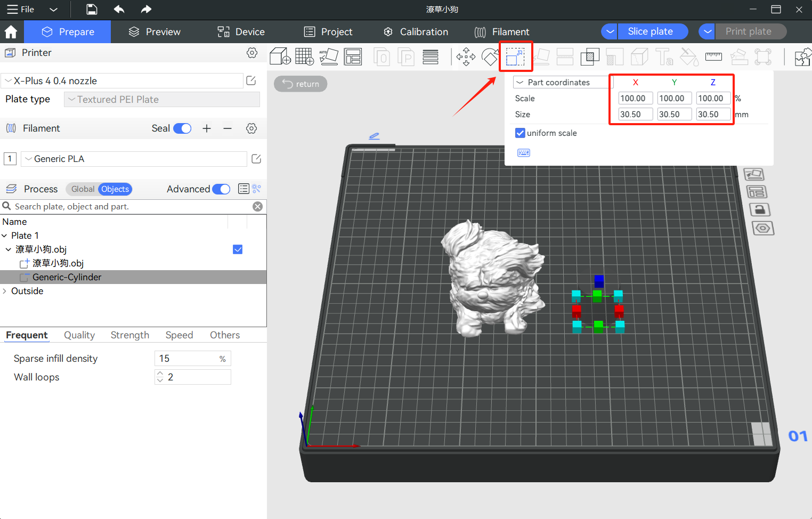Click the Undo arrow in title bar
The image size is (812, 519).
click(x=119, y=9)
